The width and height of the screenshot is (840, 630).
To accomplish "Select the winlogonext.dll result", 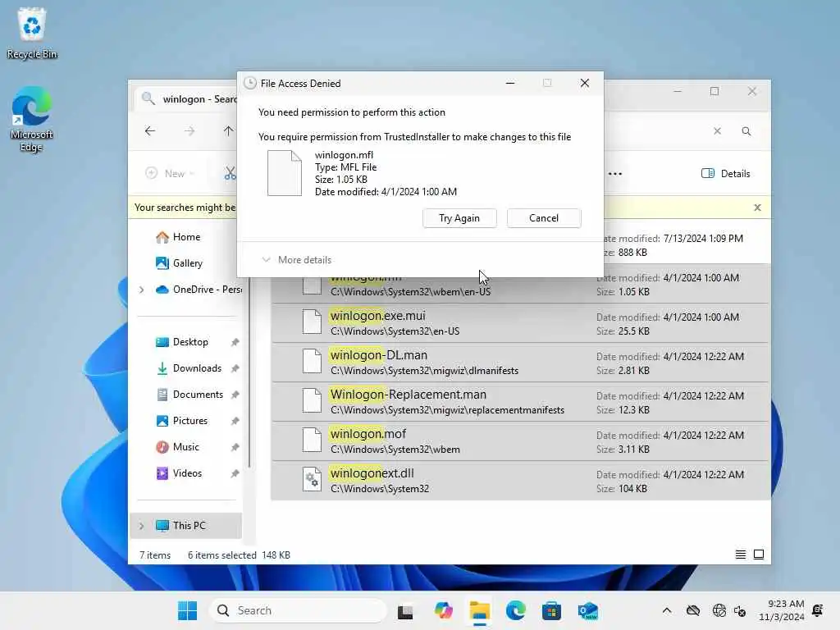I will coord(519,481).
